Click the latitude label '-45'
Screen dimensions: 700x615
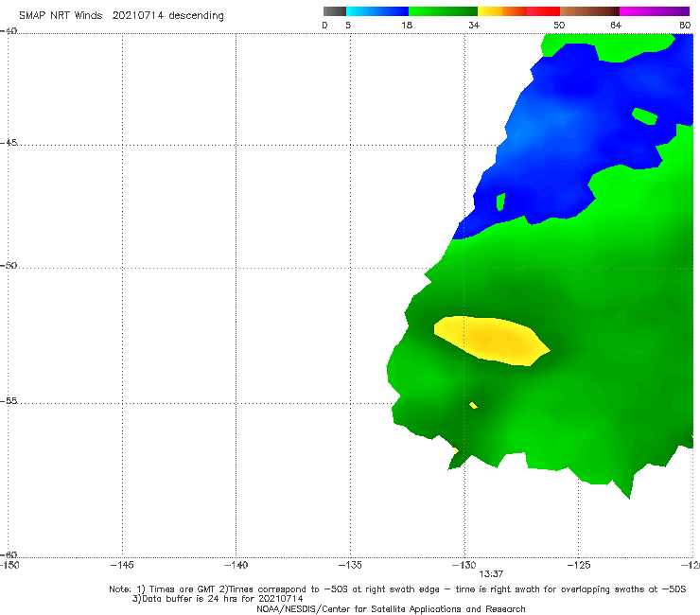pos(9,143)
